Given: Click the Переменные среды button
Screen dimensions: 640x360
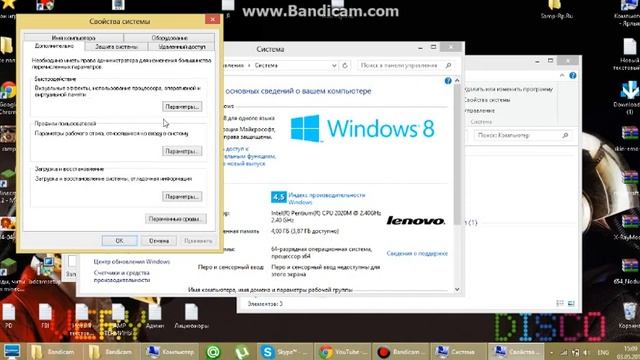Looking at the screenshot, I should pos(176,219).
